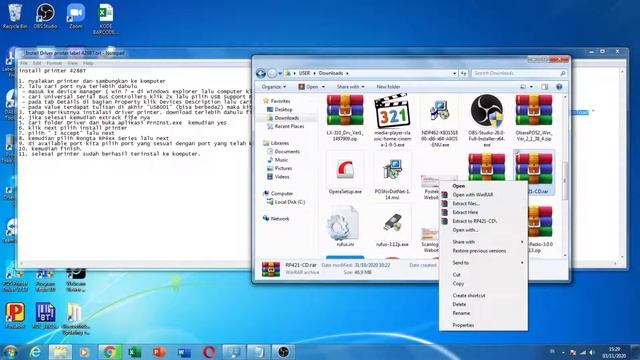Open the Windows Start button
The height and width of the screenshot is (360, 640).
(10, 352)
